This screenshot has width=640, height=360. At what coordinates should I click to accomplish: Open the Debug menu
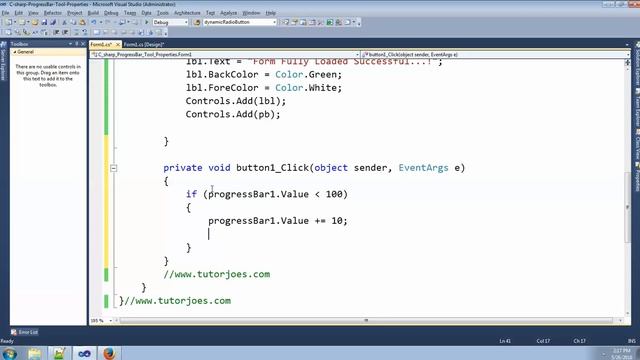(111, 13)
